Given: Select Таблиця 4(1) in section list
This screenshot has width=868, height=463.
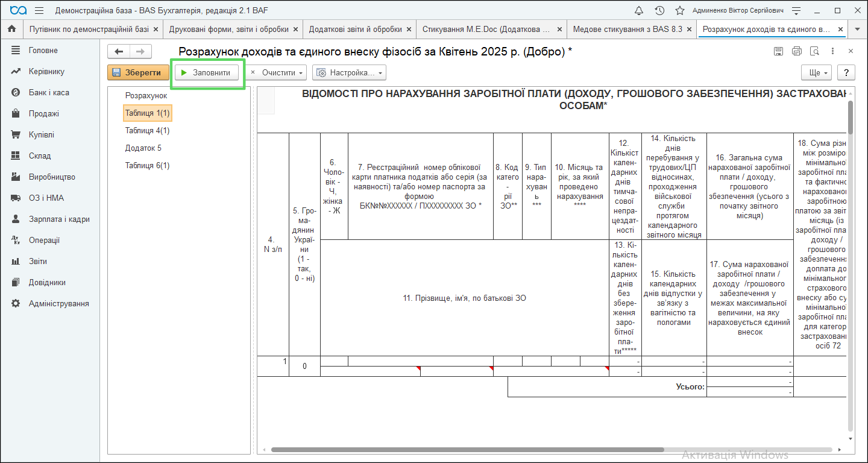Looking at the screenshot, I should (148, 130).
